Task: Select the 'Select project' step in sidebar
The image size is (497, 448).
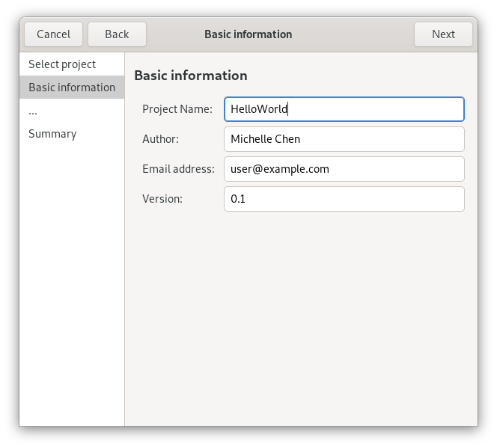Action: (62, 64)
